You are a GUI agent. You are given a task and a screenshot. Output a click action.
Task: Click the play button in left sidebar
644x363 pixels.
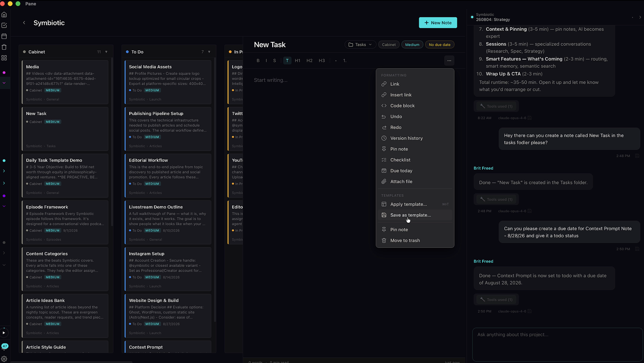pyautogui.click(x=4, y=333)
